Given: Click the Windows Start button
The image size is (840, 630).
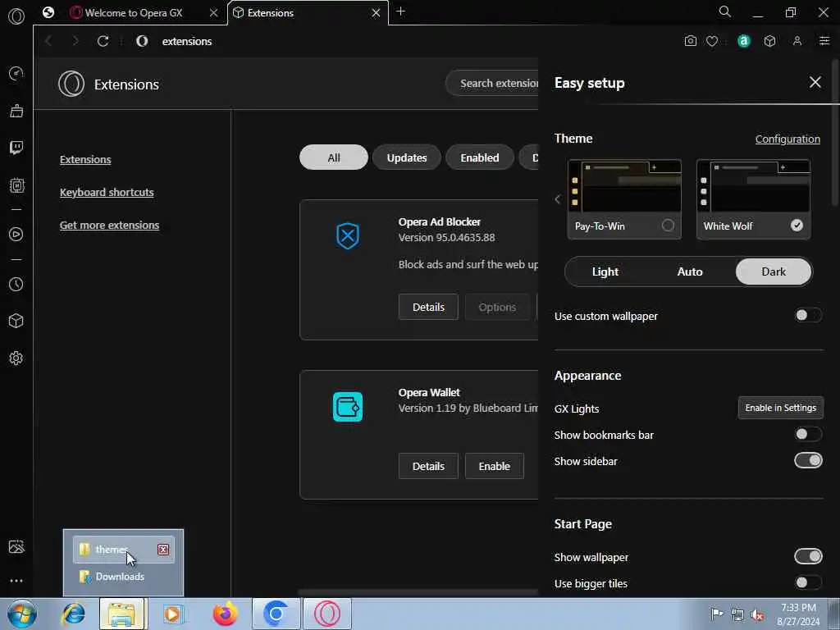Looking at the screenshot, I should tap(22, 614).
